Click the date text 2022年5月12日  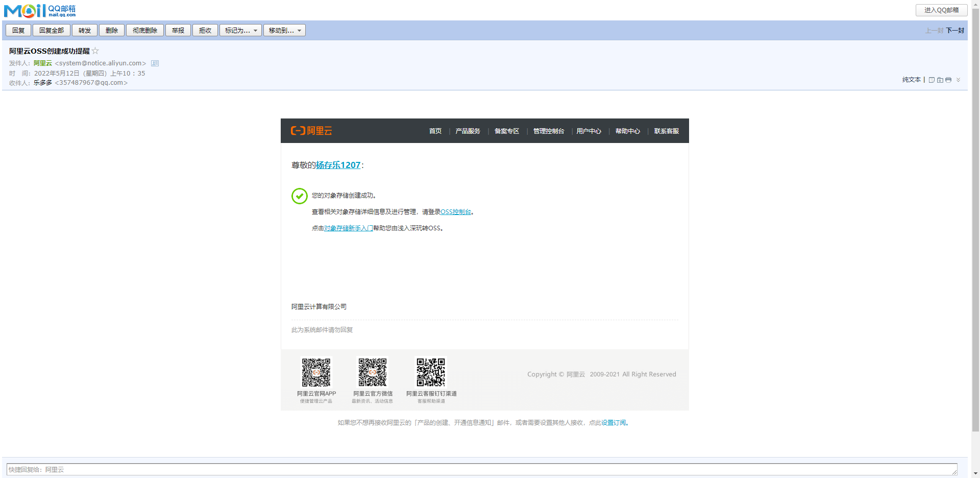57,74
